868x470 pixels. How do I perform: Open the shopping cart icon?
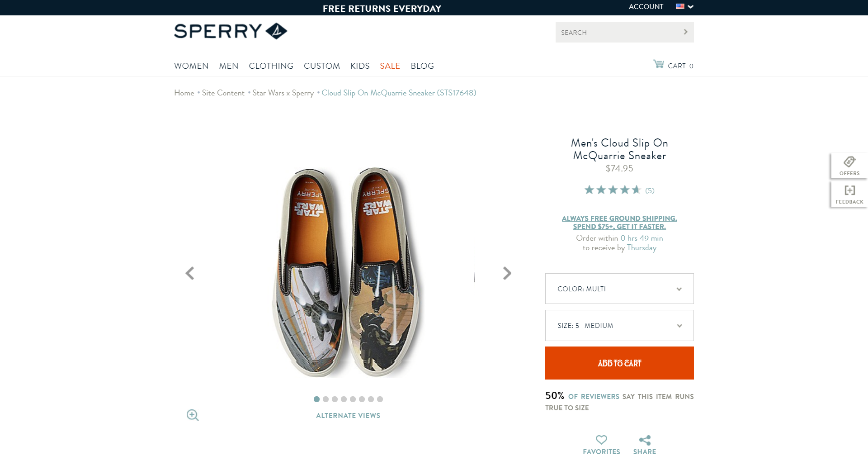[x=658, y=64]
